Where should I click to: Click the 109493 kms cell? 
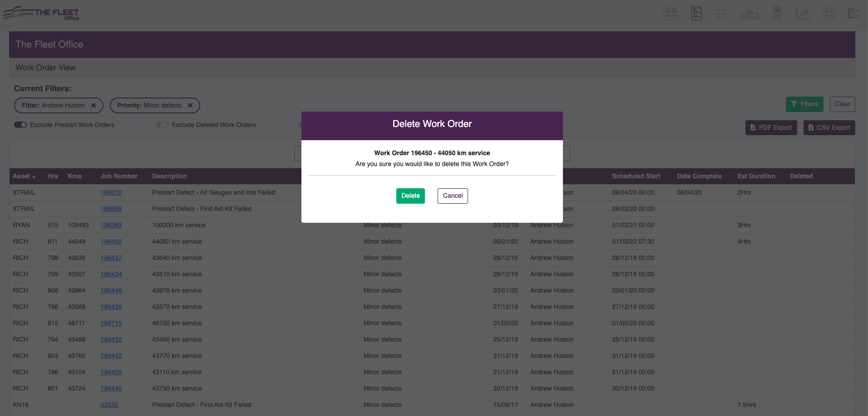[79, 225]
